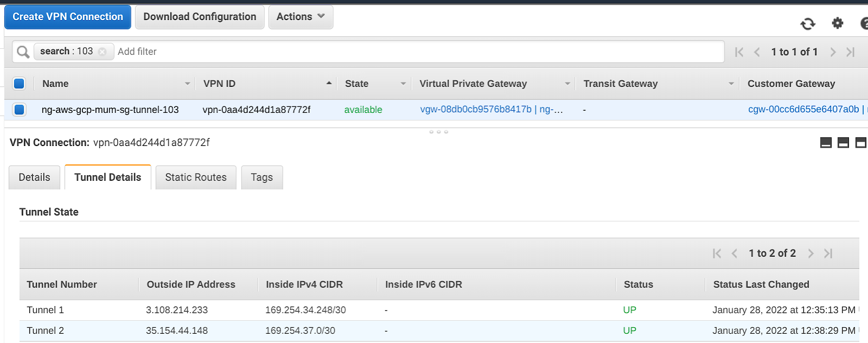Click the refresh icon in the top toolbar

pyautogui.click(x=808, y=23)
